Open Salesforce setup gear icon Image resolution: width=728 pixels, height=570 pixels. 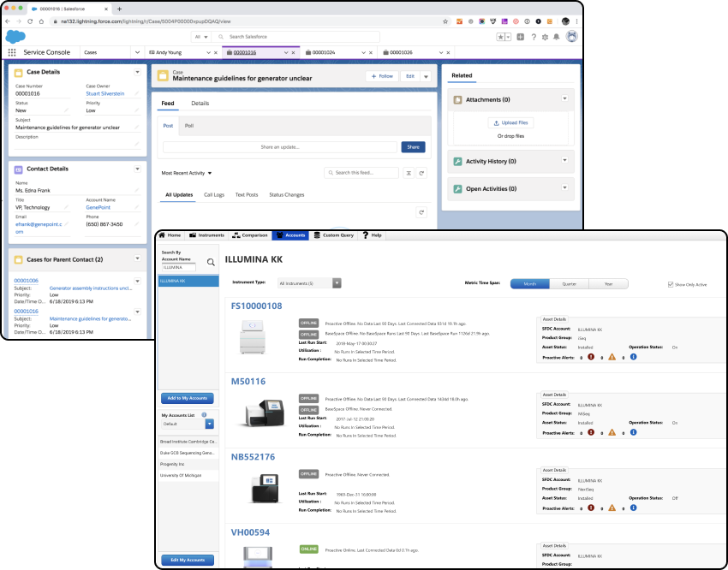tap(545, 37)
